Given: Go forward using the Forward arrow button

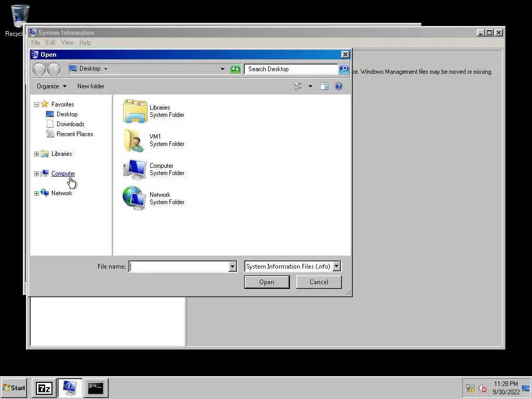Looking at the screenshot, I should pyautogui.click(x=54, y=69).
